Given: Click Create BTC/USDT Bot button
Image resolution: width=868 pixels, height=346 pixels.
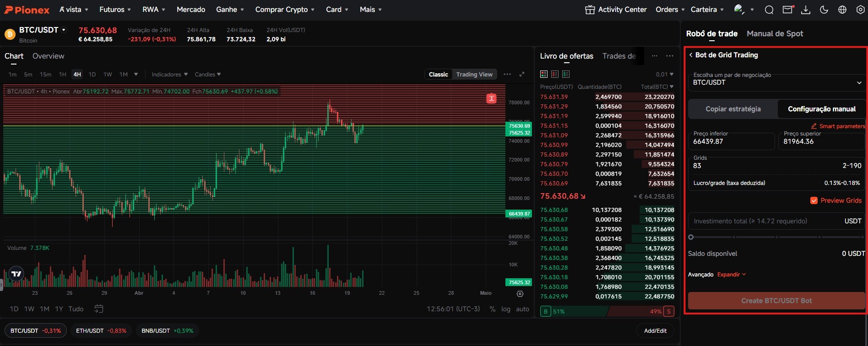Looking at the screenshot, I should point(776,301).
